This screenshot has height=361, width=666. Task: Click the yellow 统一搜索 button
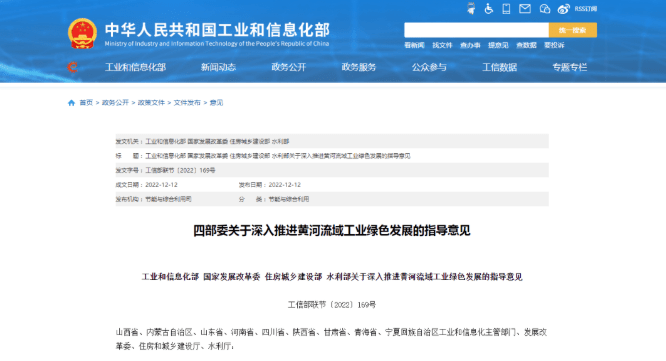(x=573, y=30)
